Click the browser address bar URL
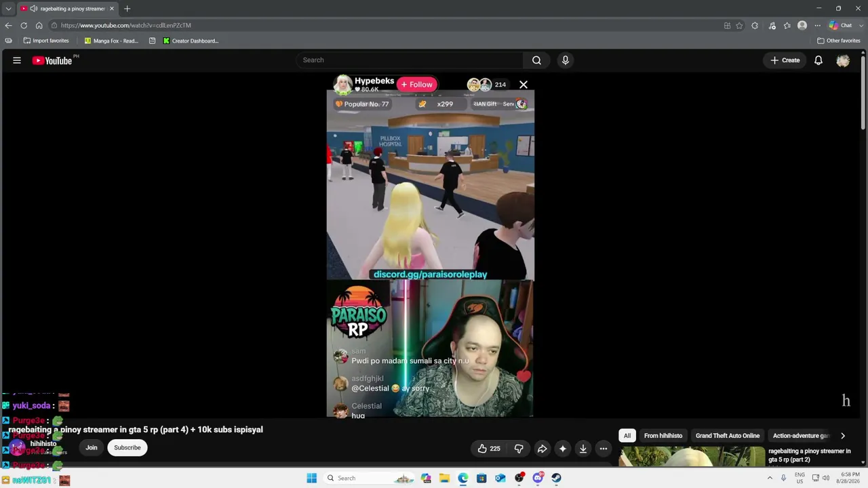 click(x=125, y=25)
